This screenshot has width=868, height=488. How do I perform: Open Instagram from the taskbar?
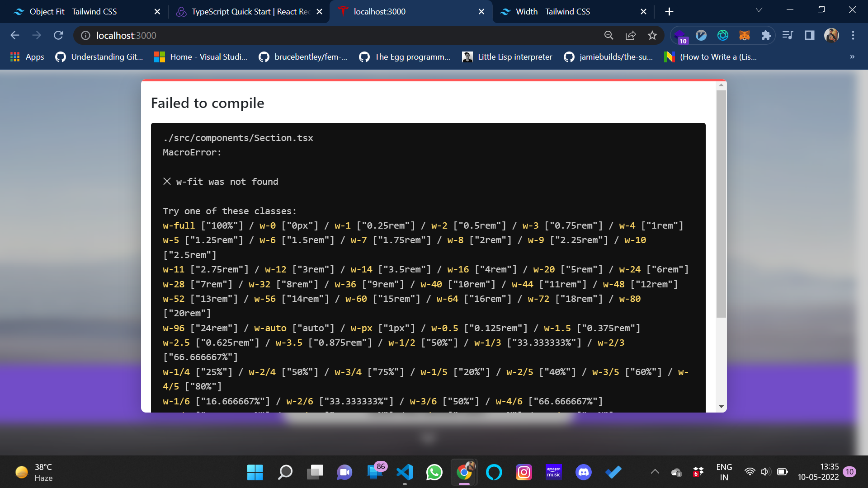click(524, 472)
